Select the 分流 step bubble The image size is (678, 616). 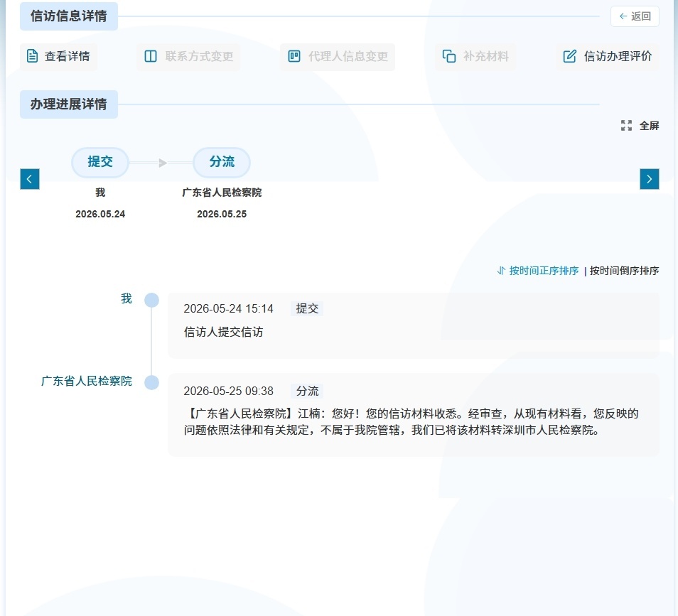[222, 162]
